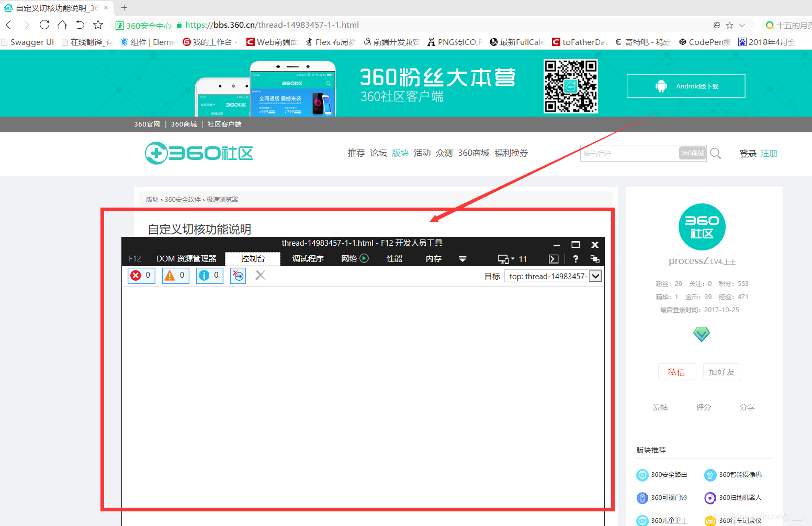Toggle the console info messages filter
812x526 pixels.
[210, 276]
